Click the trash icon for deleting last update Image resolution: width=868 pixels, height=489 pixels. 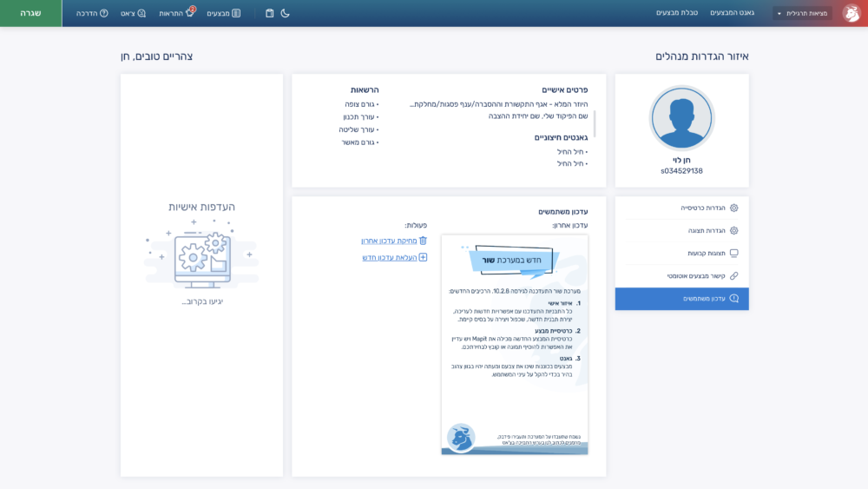424,241
